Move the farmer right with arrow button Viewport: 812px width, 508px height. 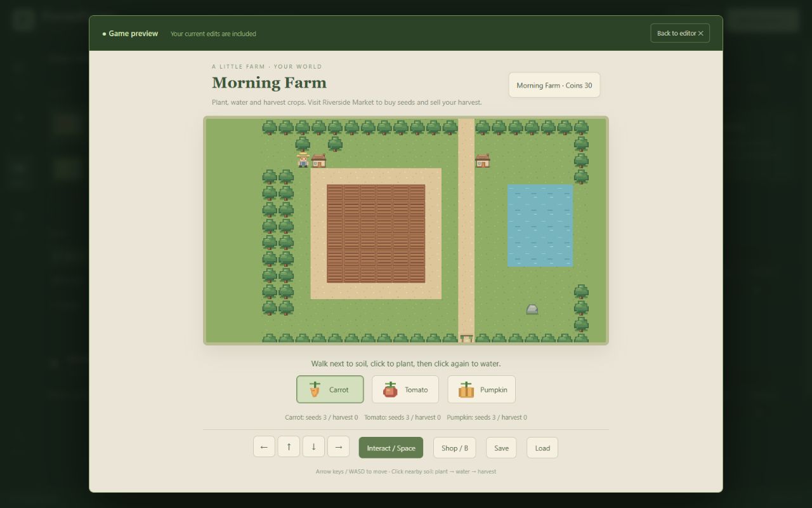coord(338,447)
